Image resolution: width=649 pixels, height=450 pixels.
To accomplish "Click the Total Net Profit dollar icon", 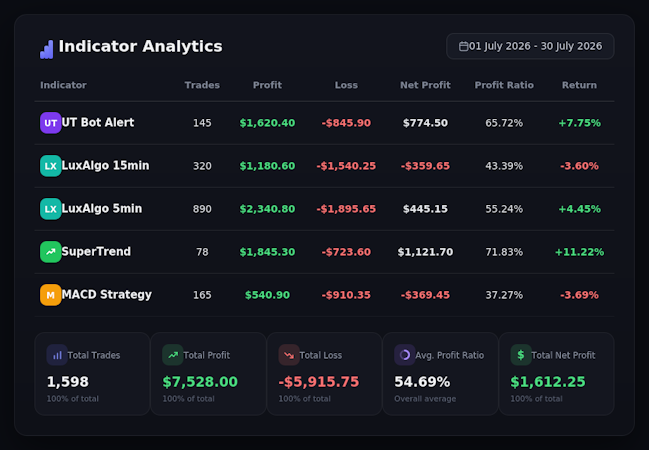I will [521, 355].
